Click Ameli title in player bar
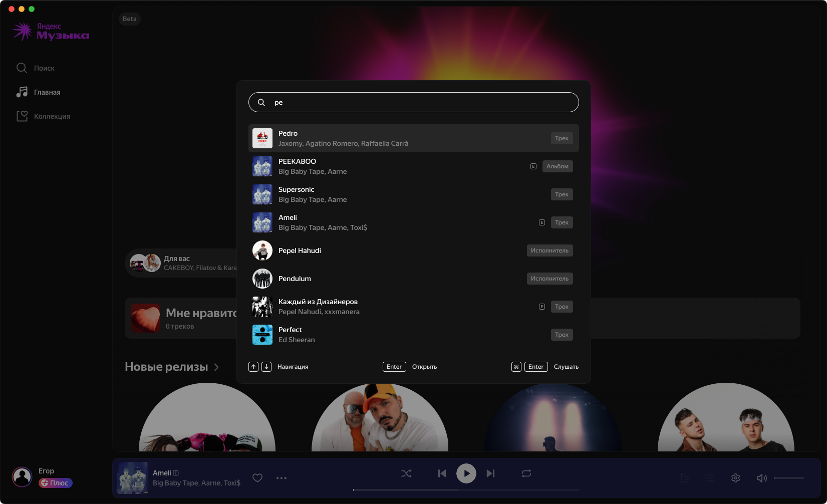Viewport: 827px width, 504px height. 162,473
